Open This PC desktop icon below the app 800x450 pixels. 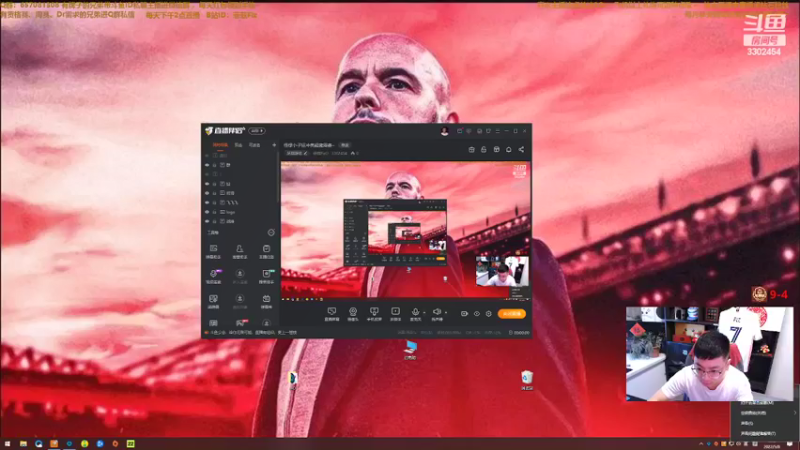pos(410,350)
